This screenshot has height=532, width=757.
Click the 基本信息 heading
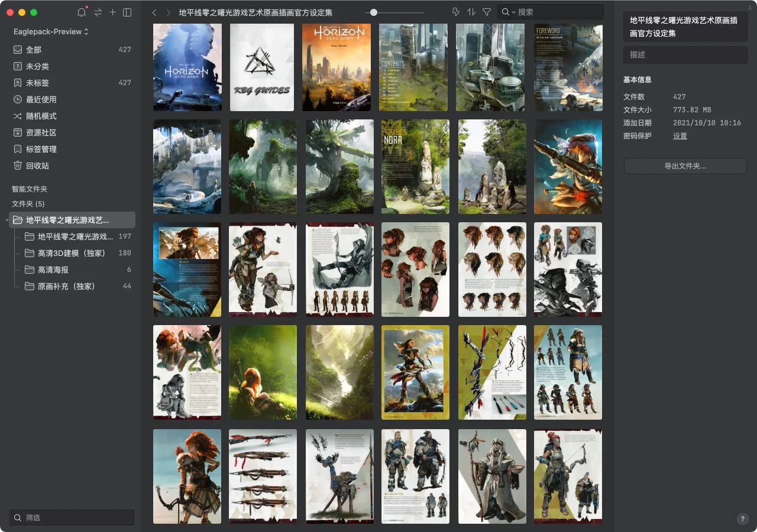coord(638,80)
